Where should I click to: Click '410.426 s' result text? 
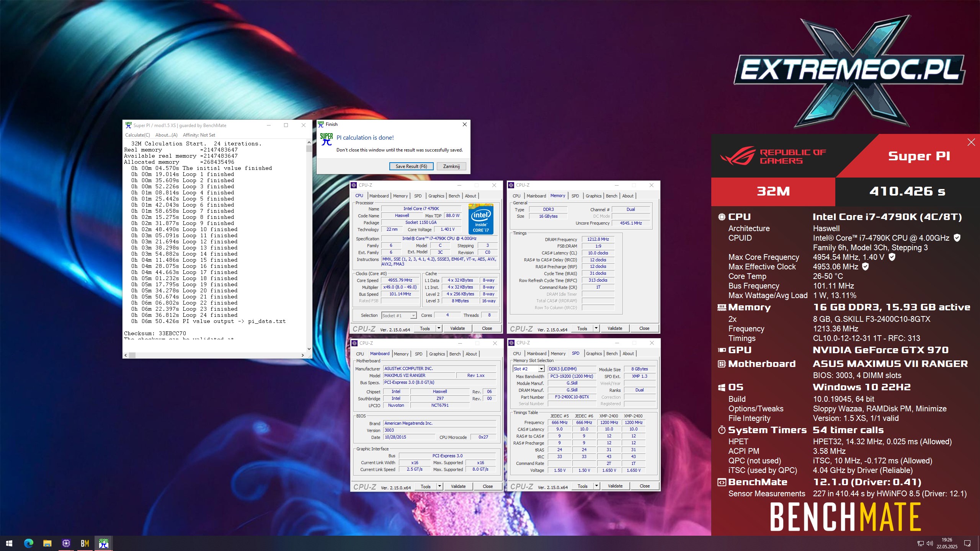point(907,191)
